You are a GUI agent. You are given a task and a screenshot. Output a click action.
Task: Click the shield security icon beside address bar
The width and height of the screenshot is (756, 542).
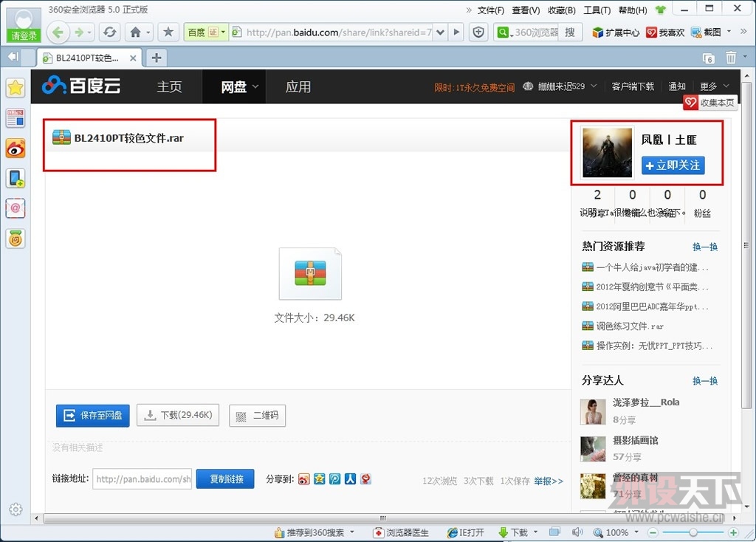[x=478, y=32]
